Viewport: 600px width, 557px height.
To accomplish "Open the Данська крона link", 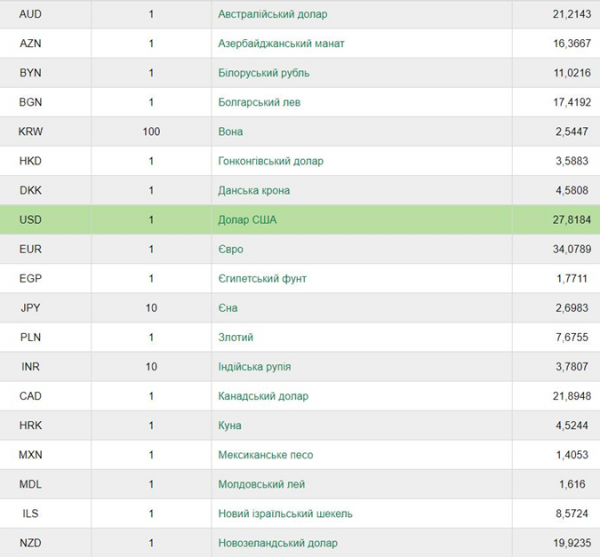I will (254, 191).
